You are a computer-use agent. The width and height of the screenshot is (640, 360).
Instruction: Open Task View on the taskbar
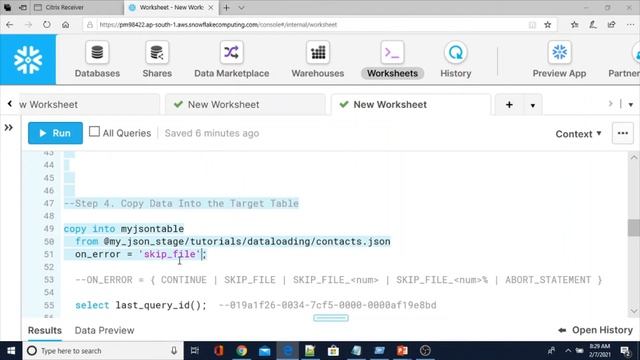point(195,351)
